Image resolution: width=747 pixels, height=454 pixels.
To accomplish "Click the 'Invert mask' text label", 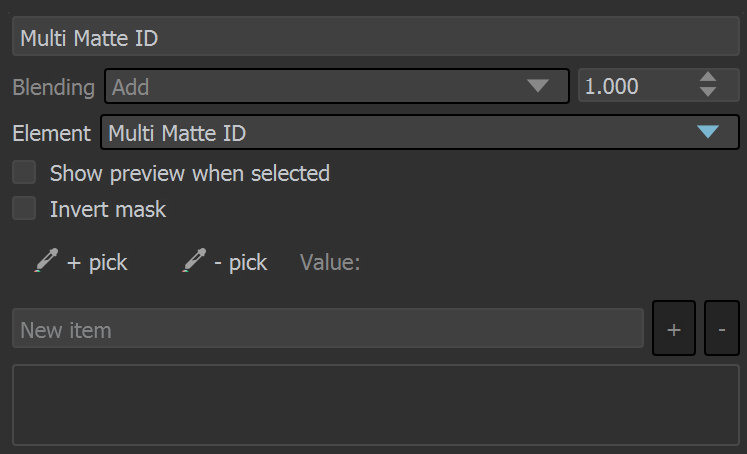I will point(108,210).
